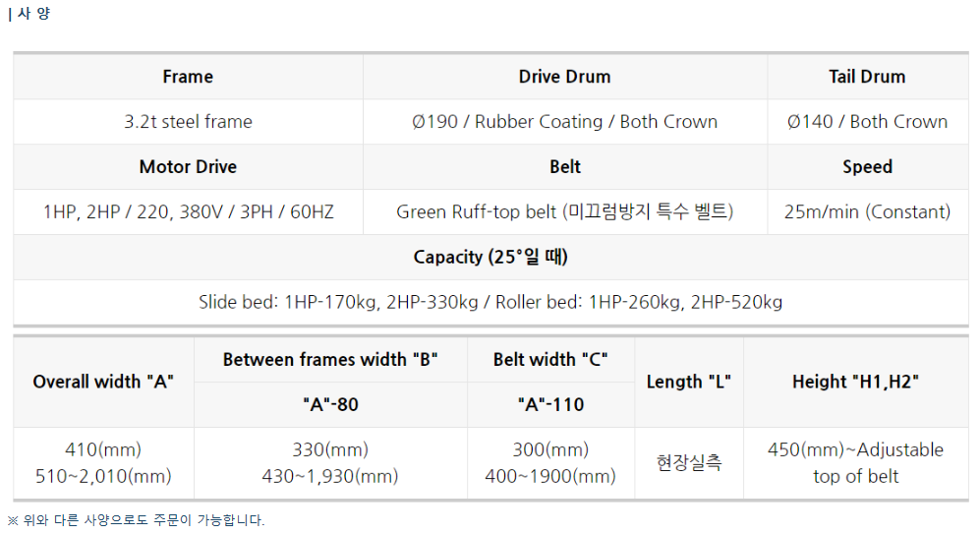Click the Belt header cell
Image resolution: width=980 pixels, height=535 pixels.
coord(564,167)
